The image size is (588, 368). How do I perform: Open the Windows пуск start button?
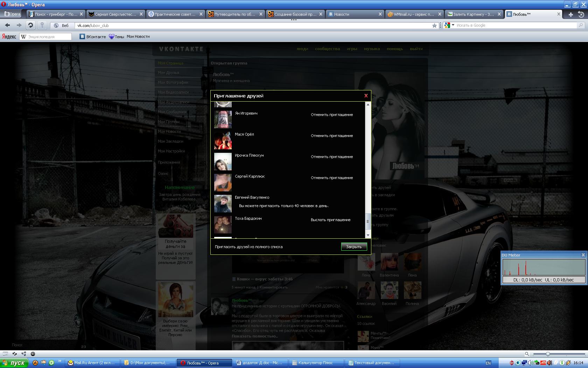14,363
